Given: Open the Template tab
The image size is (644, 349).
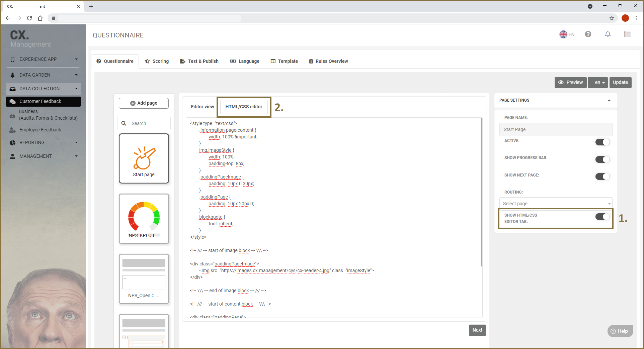Looking at the screenshot, I should (284, 61).
